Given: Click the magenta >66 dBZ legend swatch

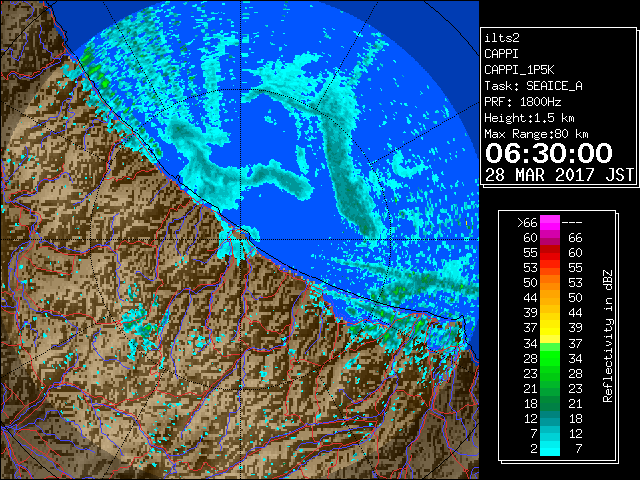Looking at the screenshot, I should click(x=550, y=223).
